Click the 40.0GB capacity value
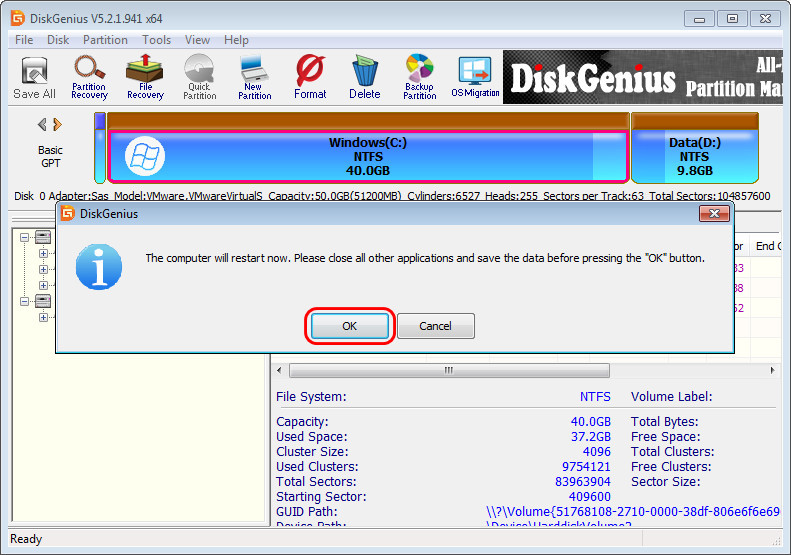 pyautogui.click(x=590, y=422)
